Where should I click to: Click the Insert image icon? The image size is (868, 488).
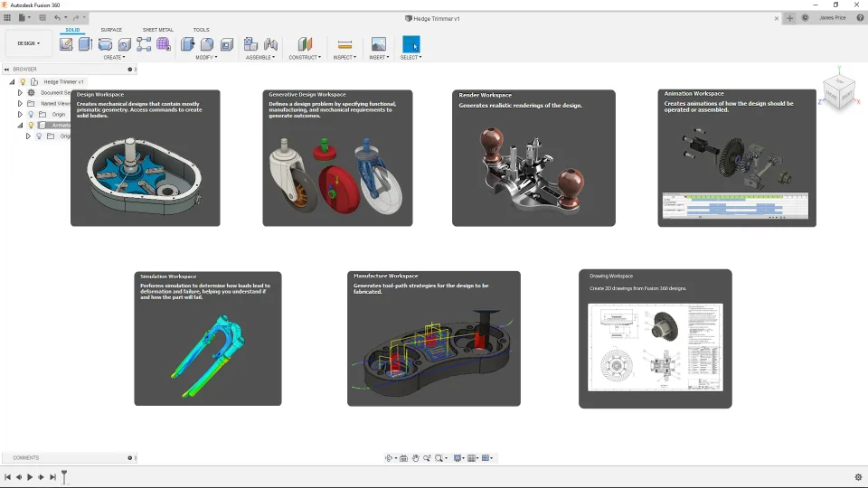[379, 44]
